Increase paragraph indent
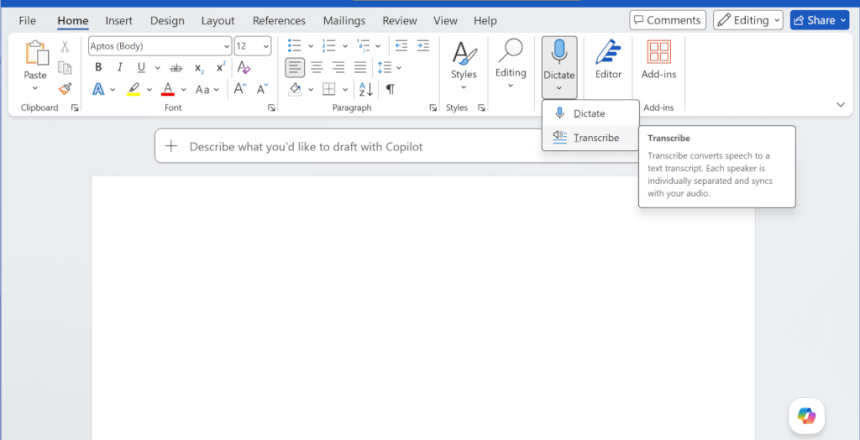The width and height of the screenshot is (860, 440). point(422,46)
